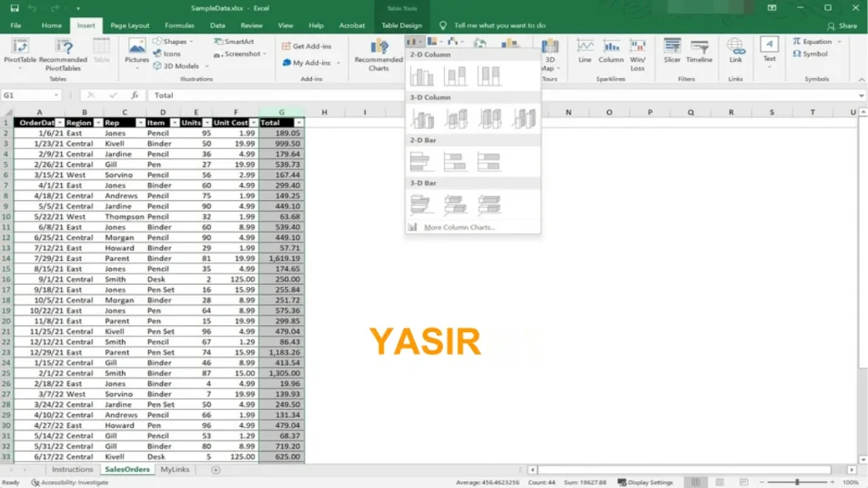This screenshot has height=488, width=868.
Task: Click Display Settings in status bar
Action: click(645, 482)
